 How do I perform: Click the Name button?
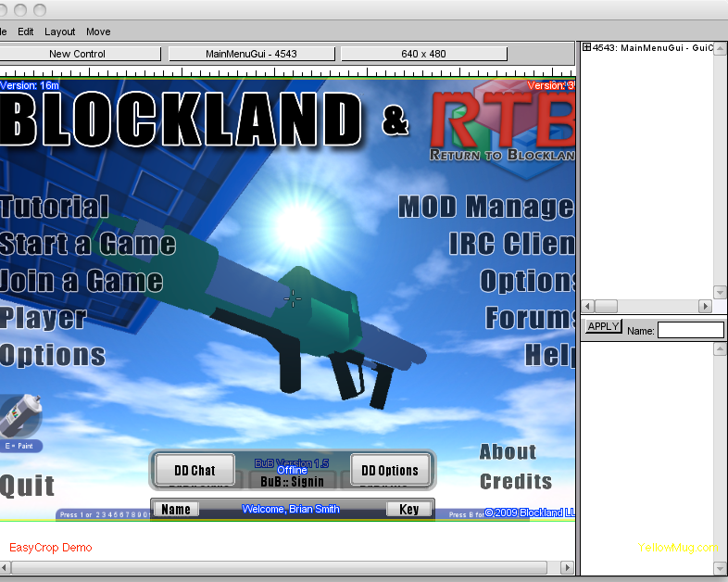[175, 509]
